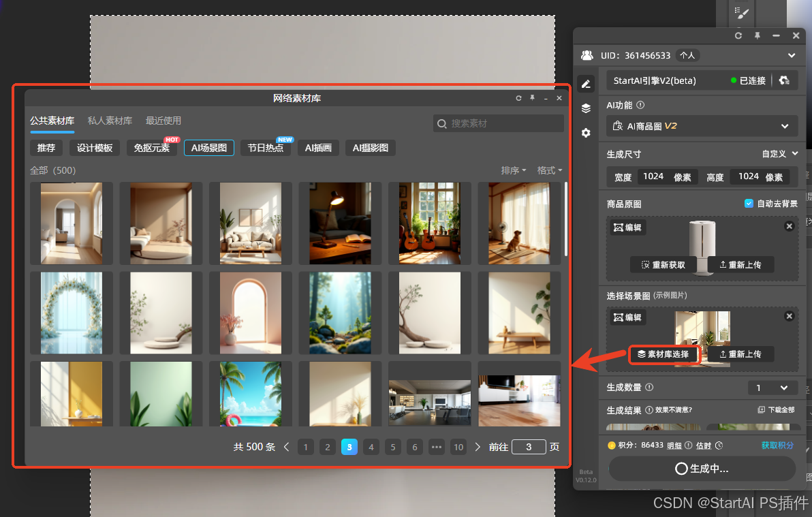The width and height of the screenshot is (812, 517).
Task: Open the 估时 estimate link
Action: tap(704, 445)
